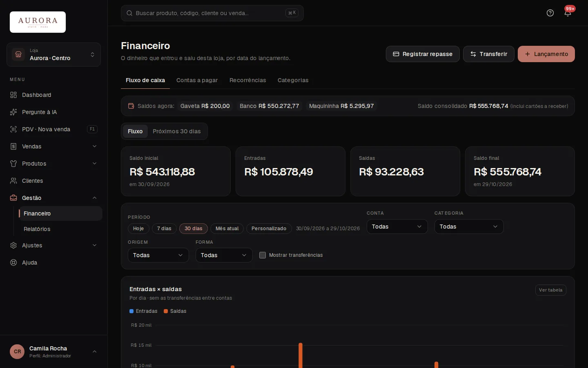The width and height of the screenshot is (588, 368).
Task: Open notifications bell with 99+ badge
Action: (568, 13)
